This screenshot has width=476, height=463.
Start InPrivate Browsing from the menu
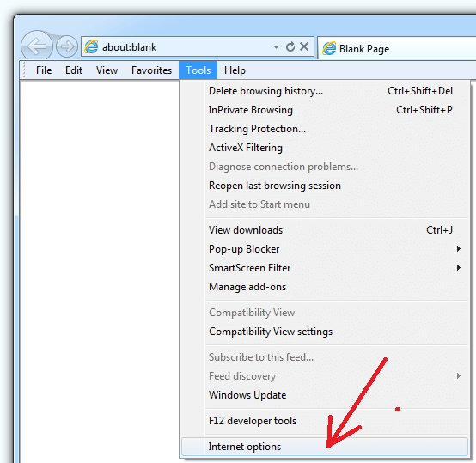coord(325,110)
